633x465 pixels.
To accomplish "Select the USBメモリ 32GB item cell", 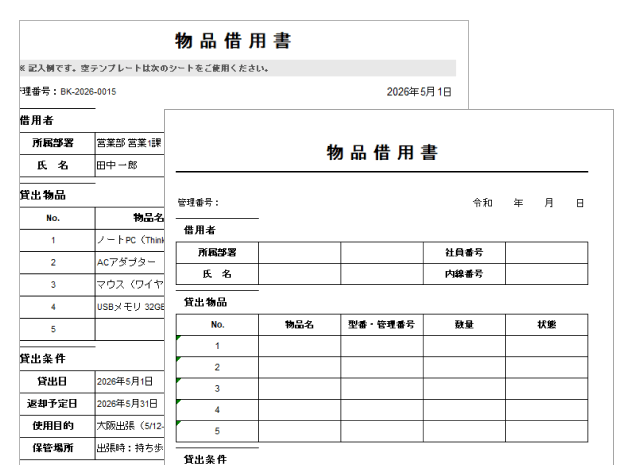I will pos(130,307).
